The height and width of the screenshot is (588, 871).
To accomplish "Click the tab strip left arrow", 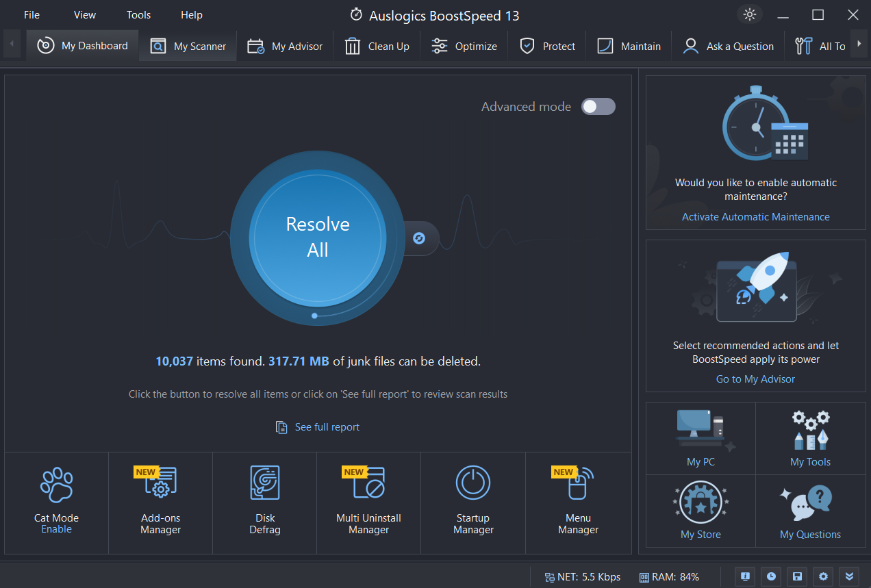I will pos(12,45).
